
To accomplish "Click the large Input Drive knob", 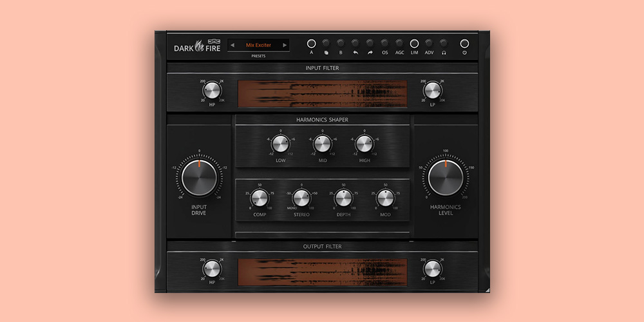I will [199, 178].
